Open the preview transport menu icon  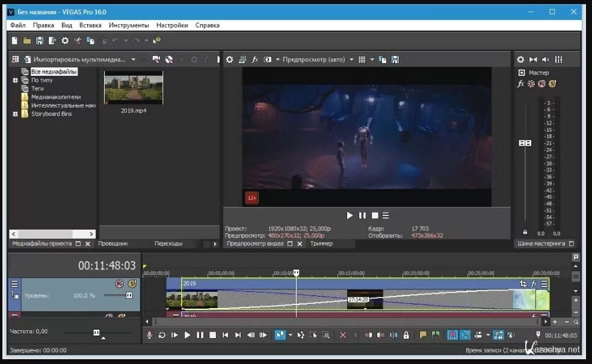click(x=386, y=215)
